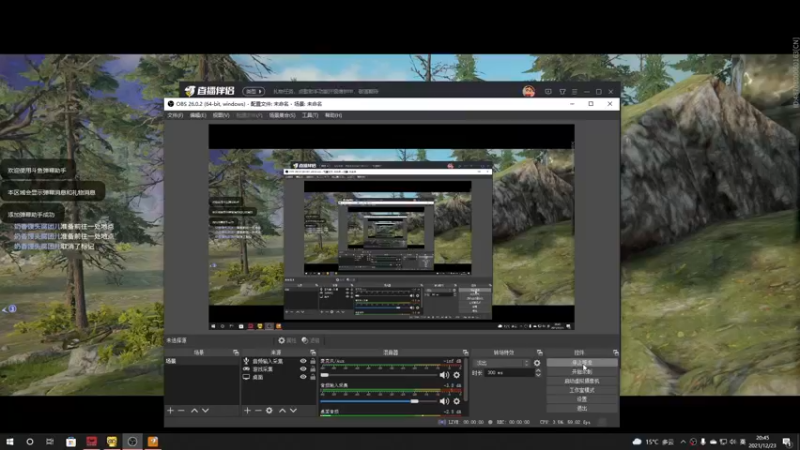Open the View menu in OBS
The height and width of the screenshot is (450, 800).
[221, 115]
